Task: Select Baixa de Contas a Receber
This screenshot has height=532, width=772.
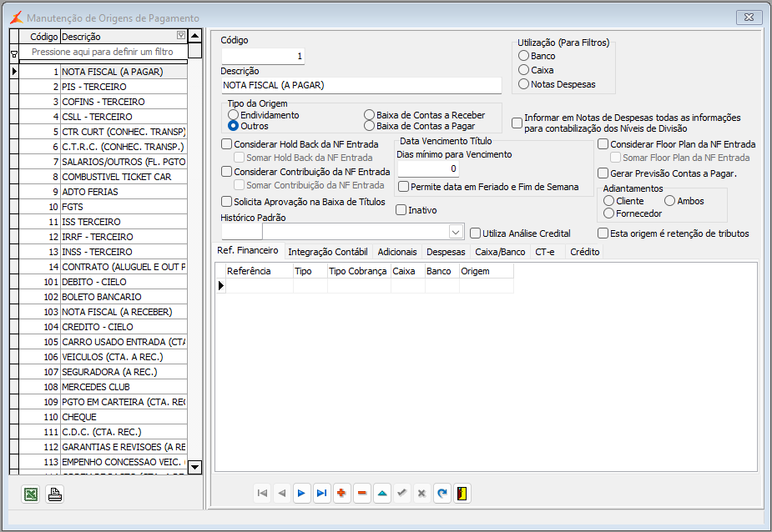Action: 369,115
